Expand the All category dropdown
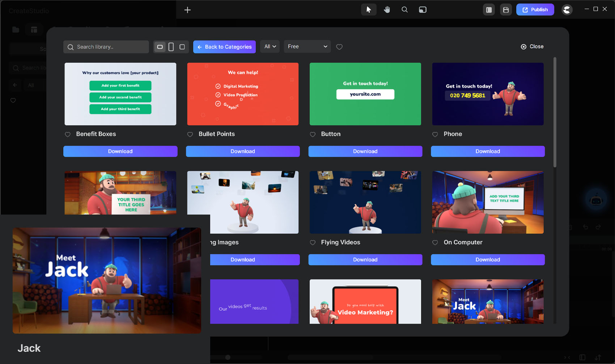 pyautogui.click(x=270, y=47)
